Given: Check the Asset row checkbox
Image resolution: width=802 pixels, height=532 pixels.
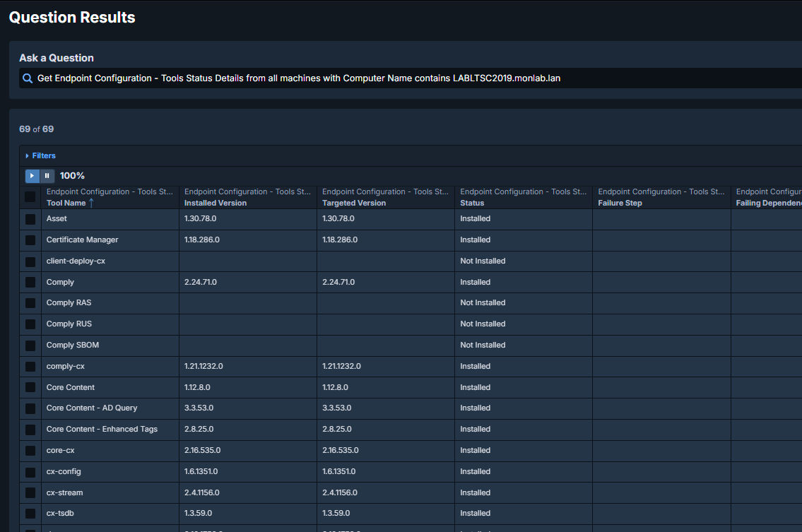Looking at the screenshot, I should pos(30,219).
